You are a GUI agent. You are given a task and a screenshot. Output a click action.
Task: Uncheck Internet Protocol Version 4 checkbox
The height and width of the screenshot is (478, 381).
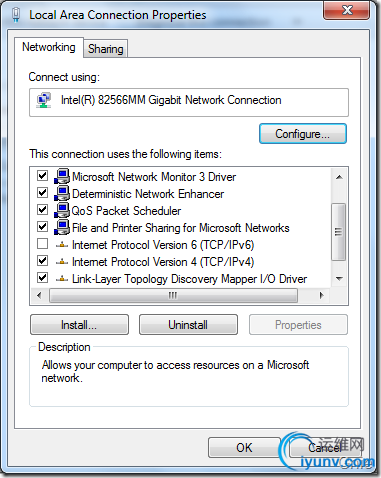42,261
